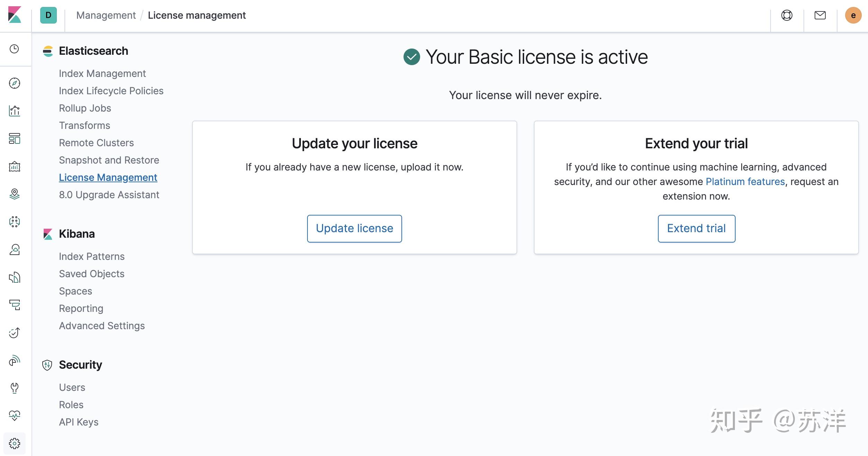Click the Management gear icon
This screenshot has width=868, height=456.
pyautogui.click(x=15, y=443)
